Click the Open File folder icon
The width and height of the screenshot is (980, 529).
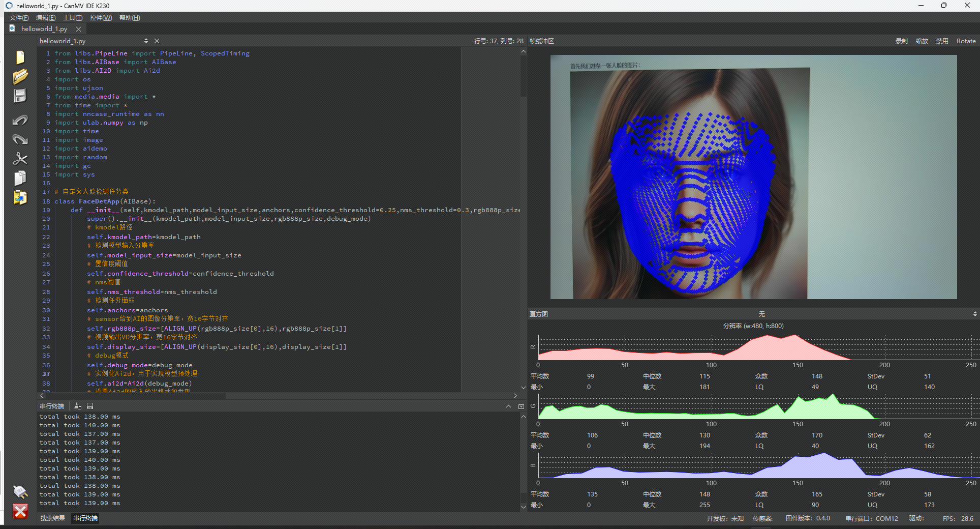pyautogui.click(x=20, y=76)
